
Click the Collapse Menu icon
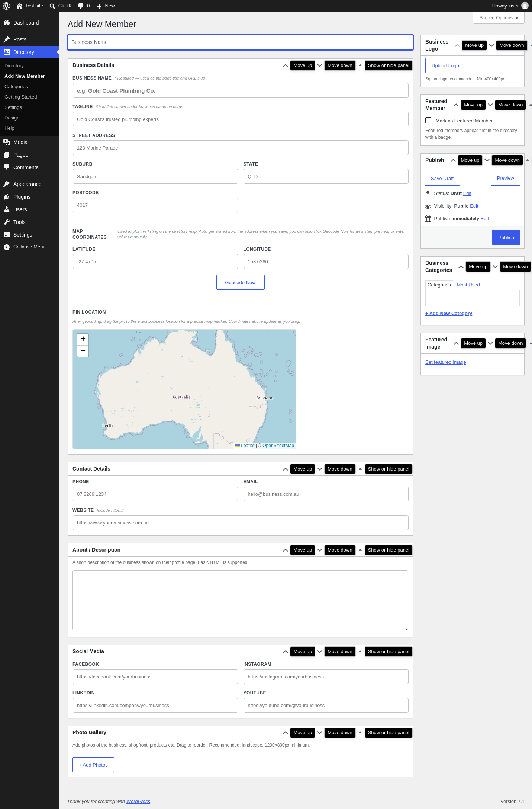tap(7, 247)
